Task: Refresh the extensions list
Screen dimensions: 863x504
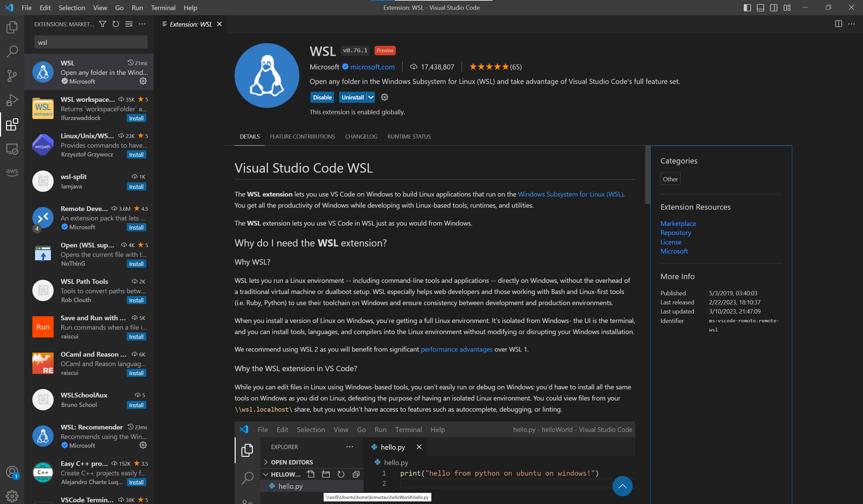Action: point(116,24)
